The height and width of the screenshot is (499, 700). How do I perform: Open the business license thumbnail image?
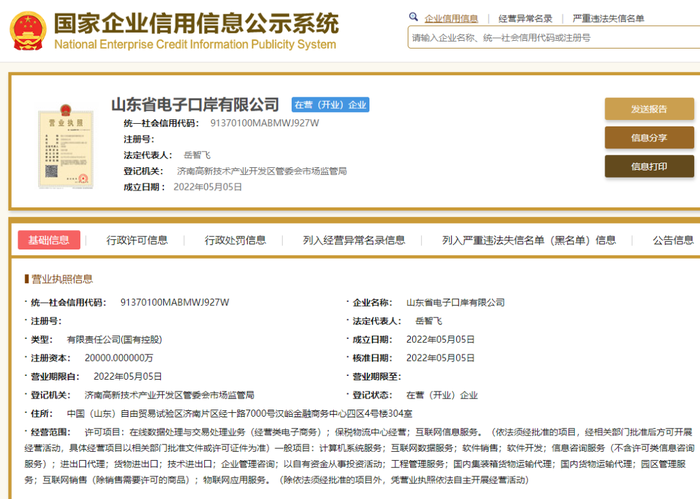(x=66, y=147)
